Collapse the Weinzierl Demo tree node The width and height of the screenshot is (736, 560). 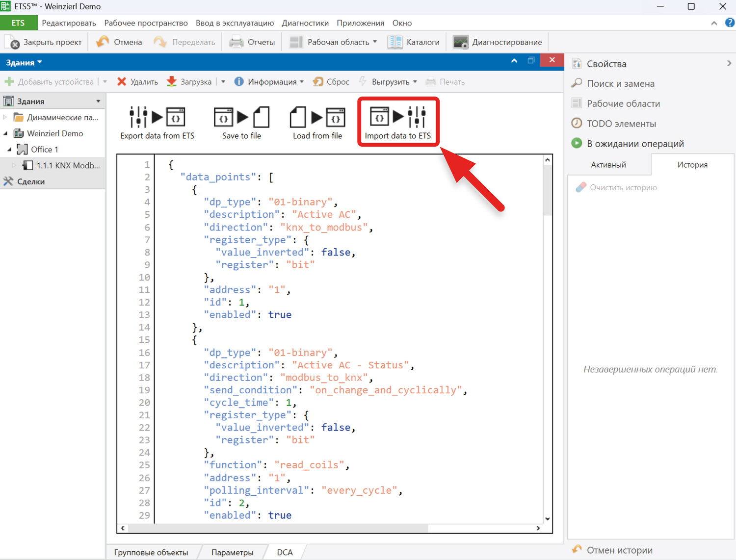pos(5,133)
